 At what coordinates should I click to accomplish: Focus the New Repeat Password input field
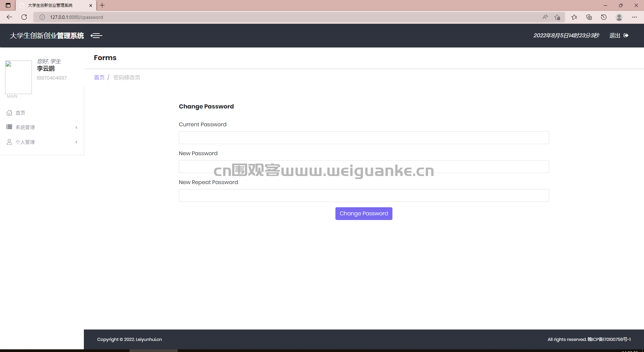pyautogui.click(x=364, y=195)
